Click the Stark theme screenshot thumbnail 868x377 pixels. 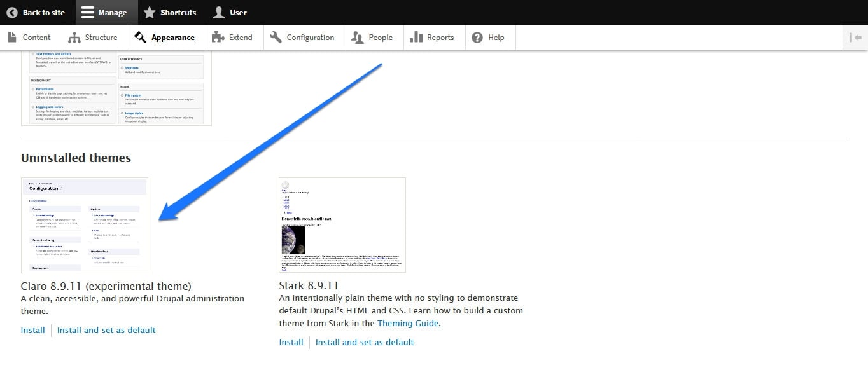click(342, 225)
